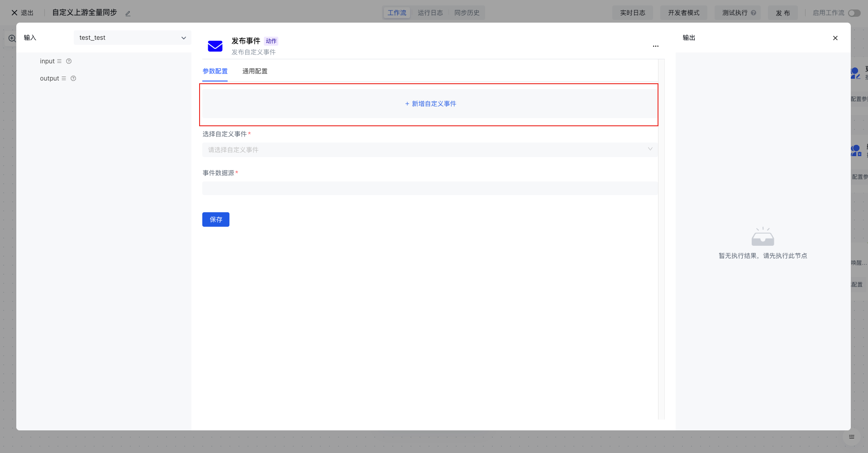868x453 pixels.
Task: Click the 事件数据源 input field
Action: pos(429,188)
